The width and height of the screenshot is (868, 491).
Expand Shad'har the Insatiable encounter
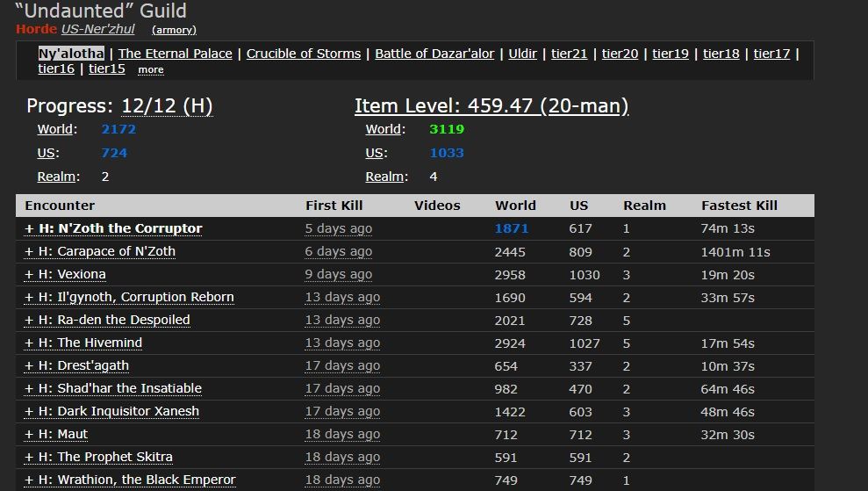click(113, 388)
